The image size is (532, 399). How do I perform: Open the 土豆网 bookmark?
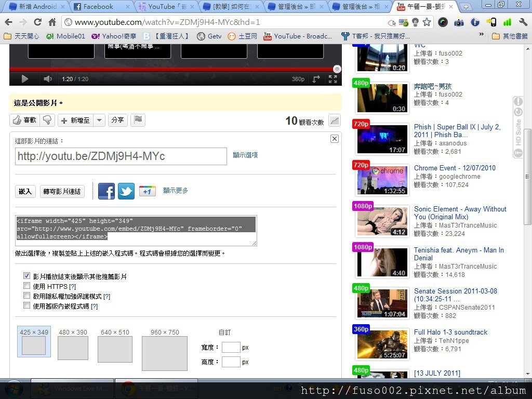(x=242, y=36)
